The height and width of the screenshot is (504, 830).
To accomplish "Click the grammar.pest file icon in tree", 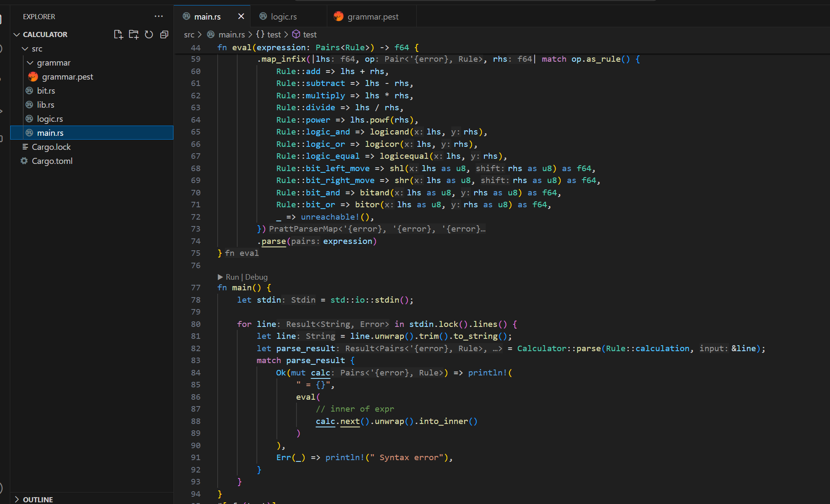I will [33, 77].
